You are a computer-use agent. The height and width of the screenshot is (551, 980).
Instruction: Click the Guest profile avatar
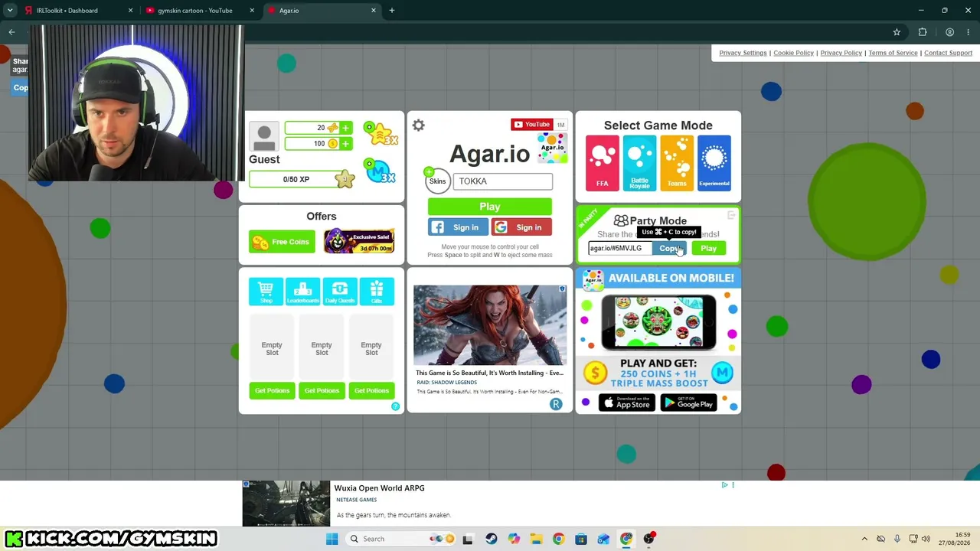[x=264, y=138]
